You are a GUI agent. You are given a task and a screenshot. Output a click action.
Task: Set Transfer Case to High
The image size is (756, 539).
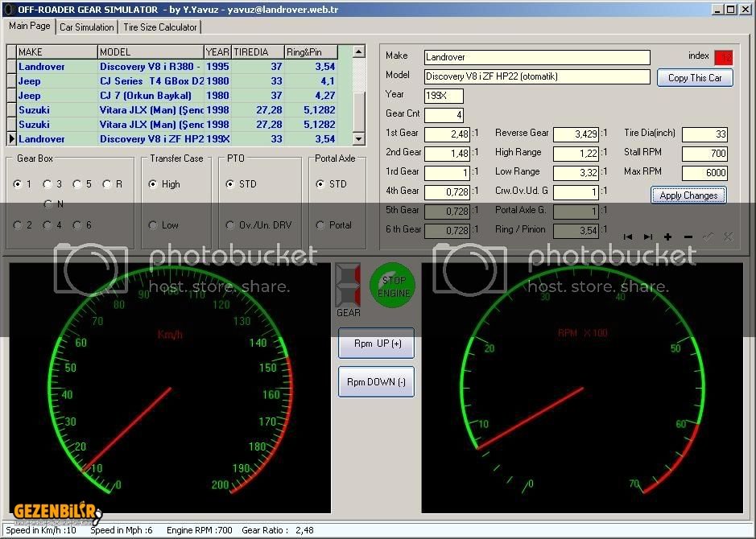pos(153,184)
